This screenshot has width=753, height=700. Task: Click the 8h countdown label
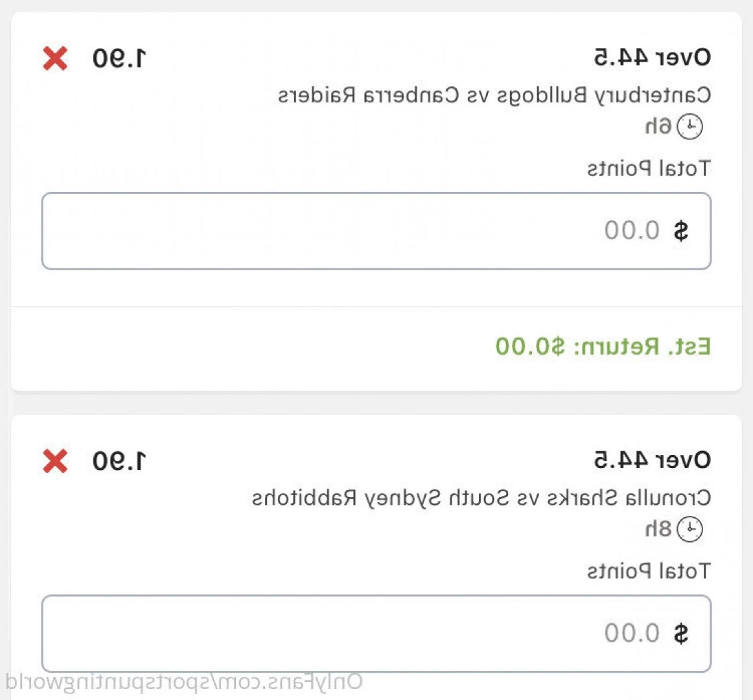pyautogui.click(x=658, y=530)
